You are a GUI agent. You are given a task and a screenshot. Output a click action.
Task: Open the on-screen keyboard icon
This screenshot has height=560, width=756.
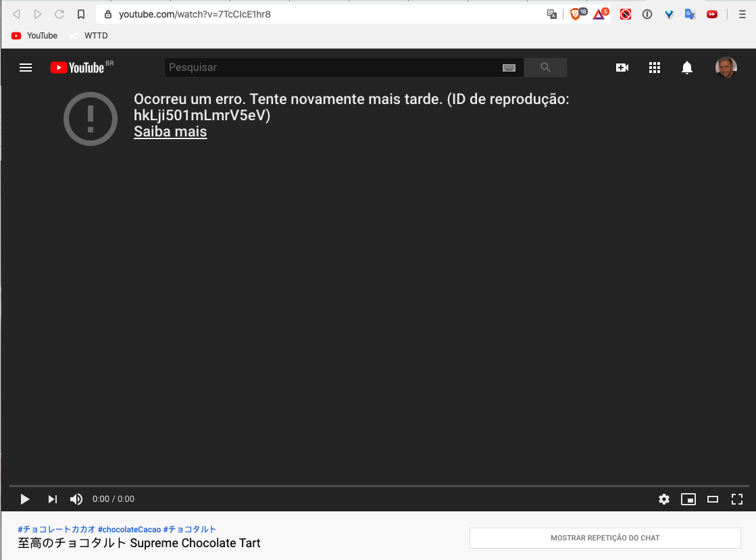[x=509, y=68]
